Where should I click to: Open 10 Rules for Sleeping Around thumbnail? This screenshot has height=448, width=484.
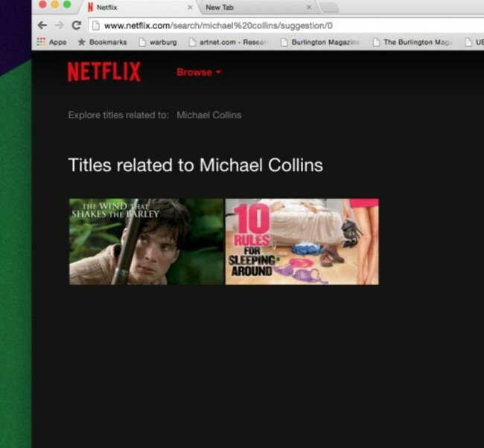click(x=302, y=242)
